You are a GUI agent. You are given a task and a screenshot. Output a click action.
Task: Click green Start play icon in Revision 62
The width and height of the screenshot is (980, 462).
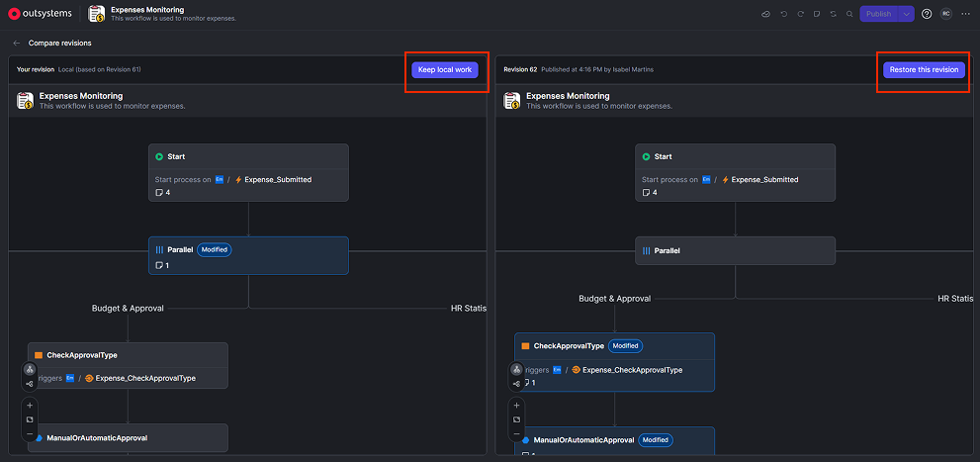(x=646, y=157)
